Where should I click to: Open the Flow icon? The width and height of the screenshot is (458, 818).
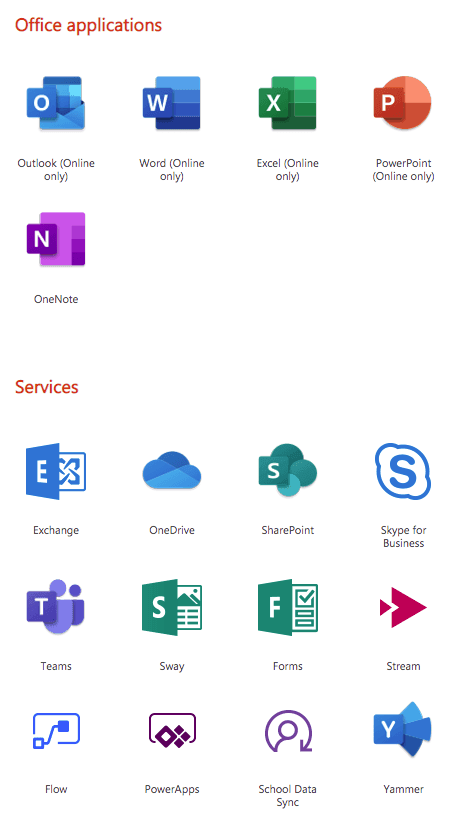[56, 731]
